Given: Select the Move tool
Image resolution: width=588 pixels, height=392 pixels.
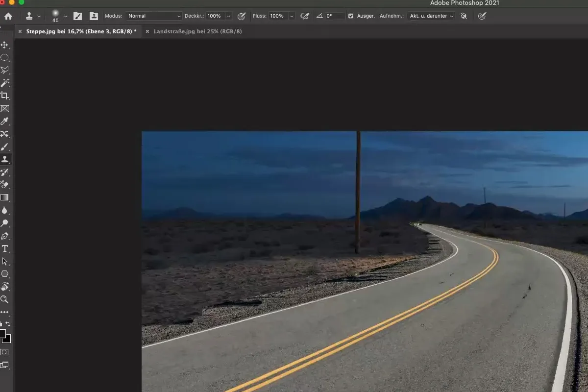Looking at the screenshot, I should tap(5, 45).
